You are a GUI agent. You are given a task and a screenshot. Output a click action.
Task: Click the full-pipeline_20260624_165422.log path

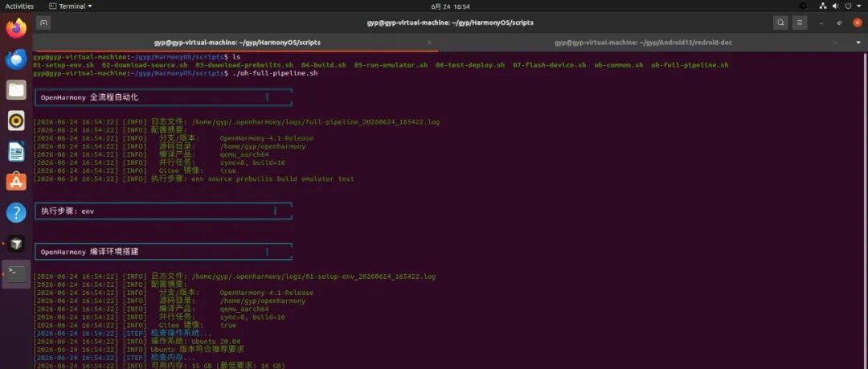pos(316,122)
